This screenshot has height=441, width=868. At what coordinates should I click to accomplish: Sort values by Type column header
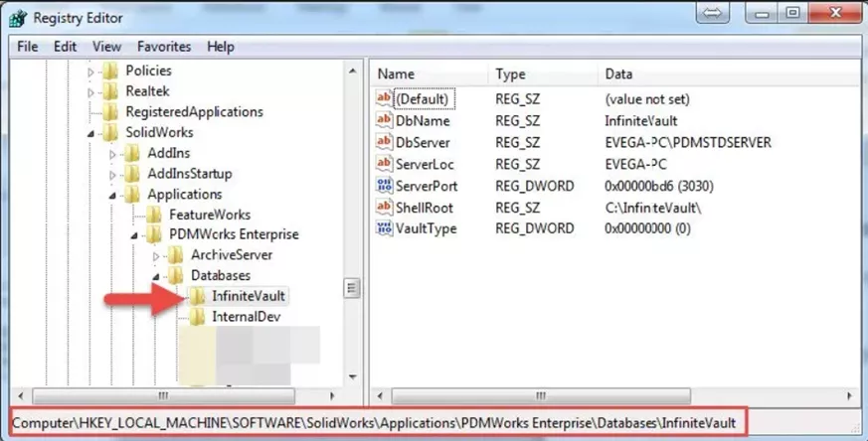tap(510, 74)
